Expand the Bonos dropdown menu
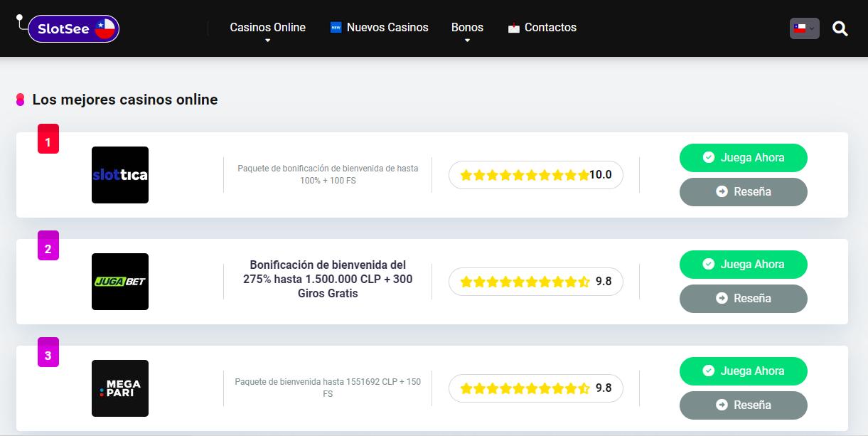 click(467, 28)
